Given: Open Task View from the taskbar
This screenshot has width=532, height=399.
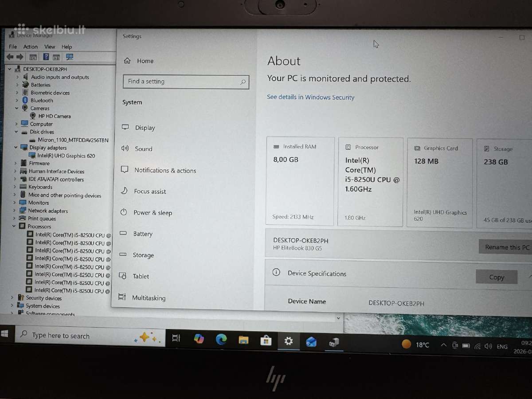Looking at the screenshot, I should (176, 338).
